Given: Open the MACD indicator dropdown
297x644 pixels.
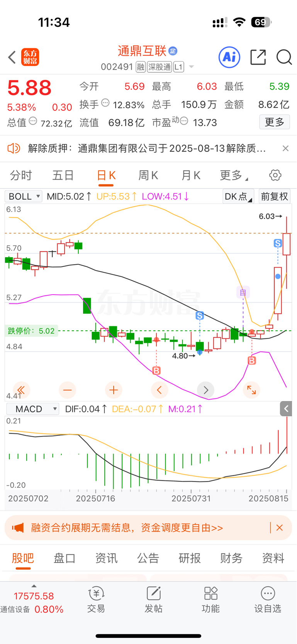Looking at the screenshot, I should pyautogui.click(x=32, y=409).
